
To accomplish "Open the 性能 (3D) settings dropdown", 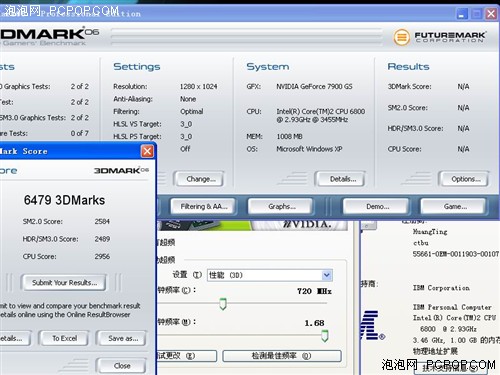I will (327, 275).
